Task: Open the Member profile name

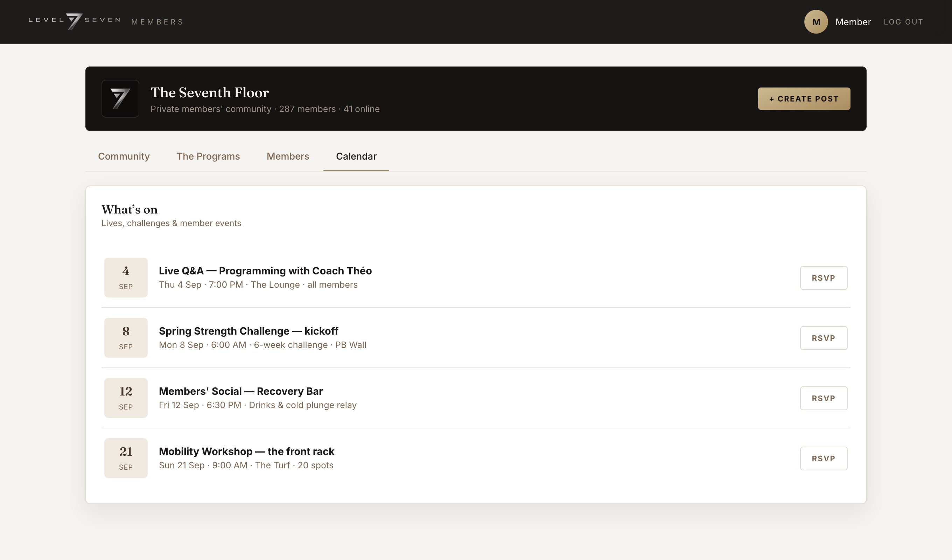Action: (x=853, y=22)
